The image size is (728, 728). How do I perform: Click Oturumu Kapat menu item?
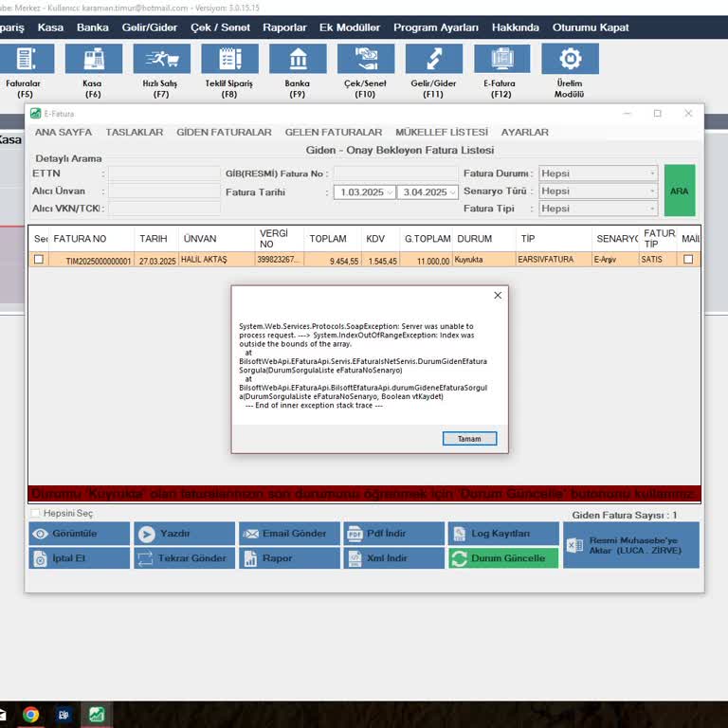591,27
